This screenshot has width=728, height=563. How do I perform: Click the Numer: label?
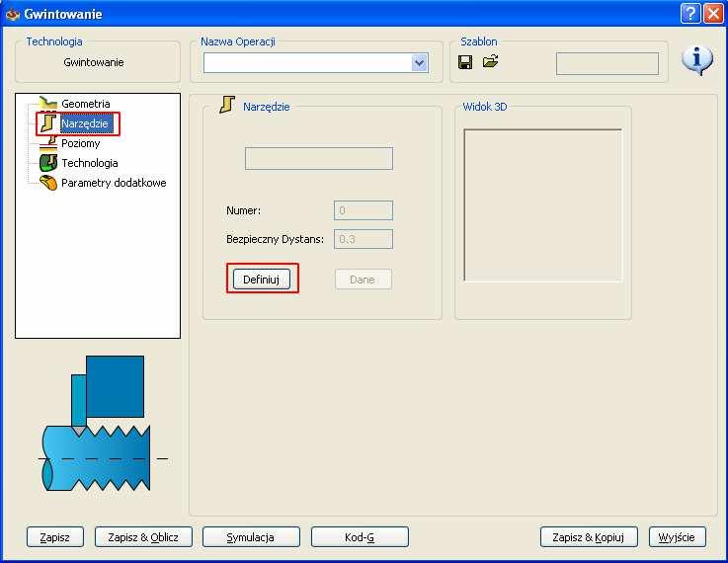pyautogui.click(x=244, y=210)
